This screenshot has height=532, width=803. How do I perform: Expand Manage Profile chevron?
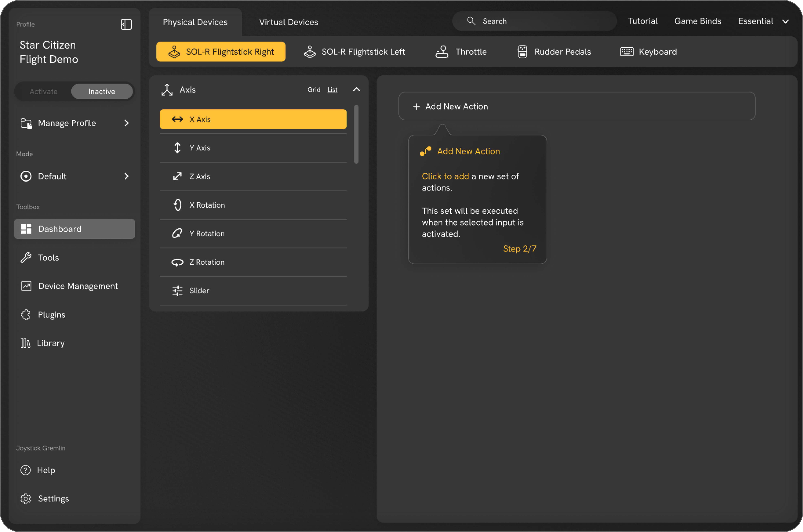[x=126, y=123]
